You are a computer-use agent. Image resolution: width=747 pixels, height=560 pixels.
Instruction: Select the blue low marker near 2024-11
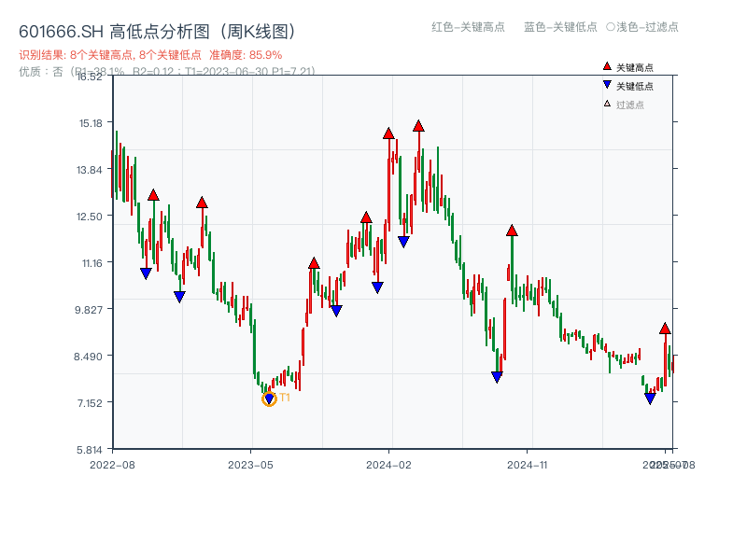[x=496, y=374]
